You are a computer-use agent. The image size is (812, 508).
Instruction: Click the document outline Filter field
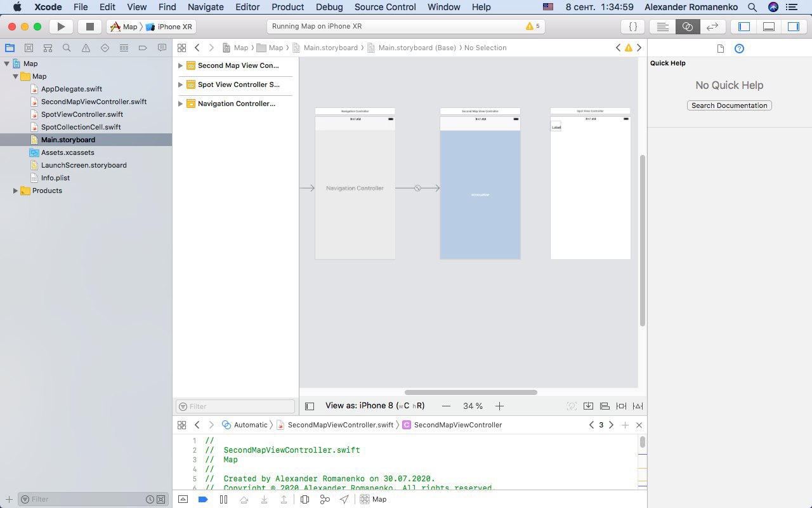tap(235, 406)
